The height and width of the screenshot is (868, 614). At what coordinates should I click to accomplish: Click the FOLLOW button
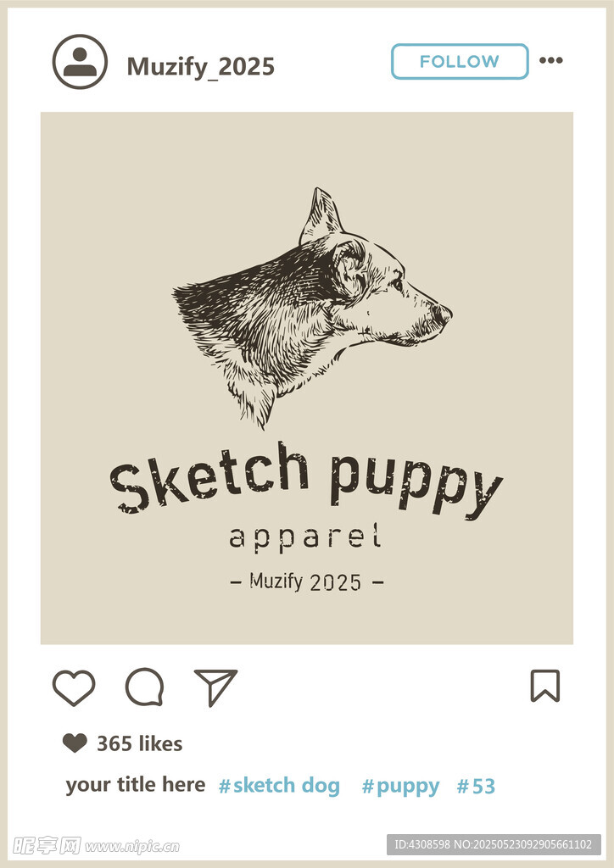click(x=460, y=61)
